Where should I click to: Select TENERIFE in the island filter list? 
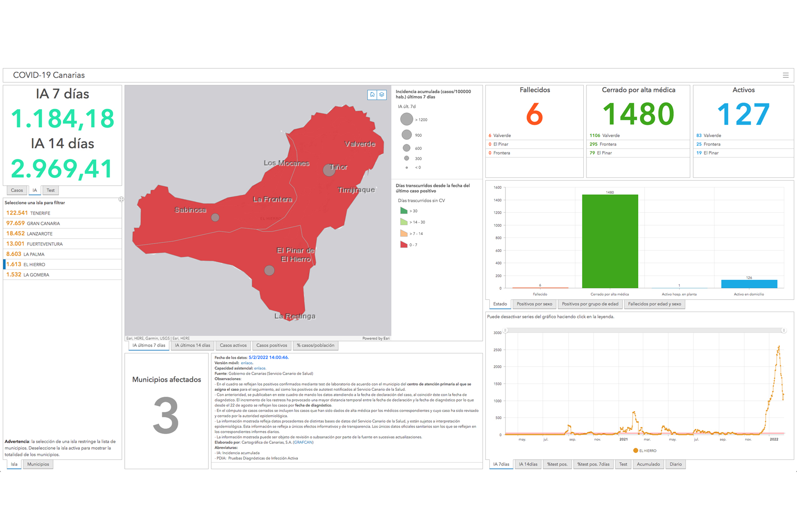[x=40, y=213]
